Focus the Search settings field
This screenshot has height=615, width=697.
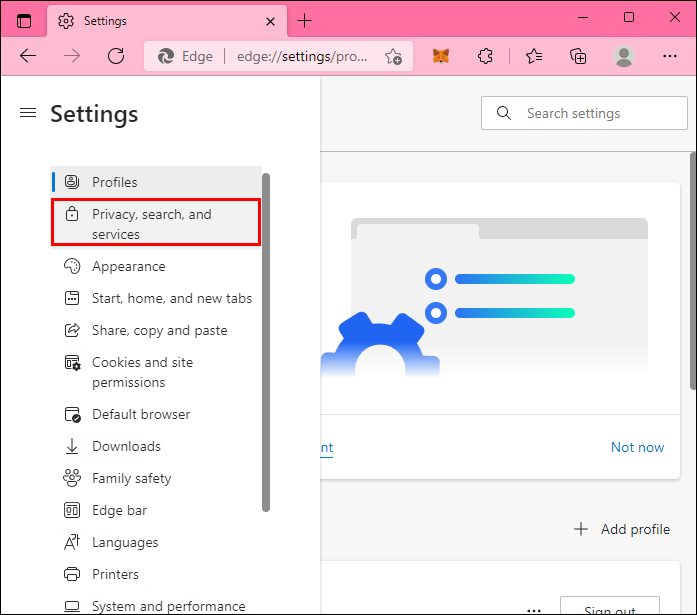click(x=584, y=113)
